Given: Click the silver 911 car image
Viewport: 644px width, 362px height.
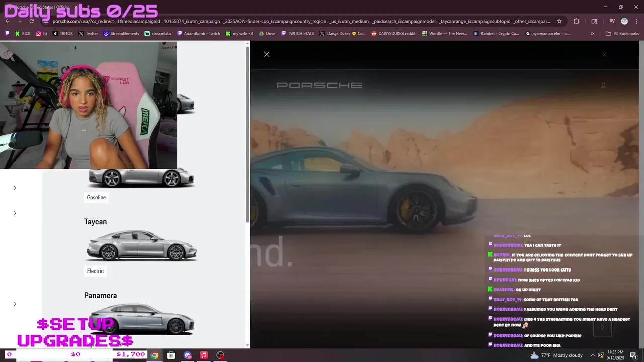Looking at the screenshot, I should click(141, 177).
